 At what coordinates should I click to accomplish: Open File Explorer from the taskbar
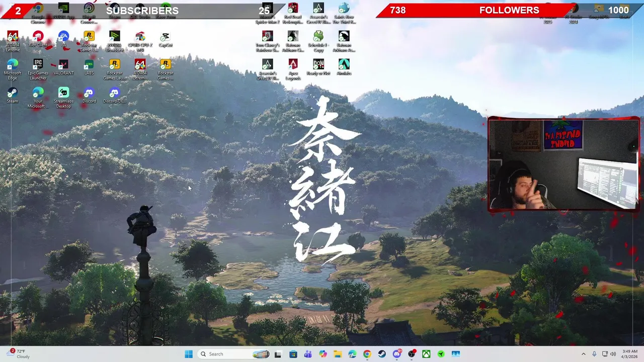338,354
